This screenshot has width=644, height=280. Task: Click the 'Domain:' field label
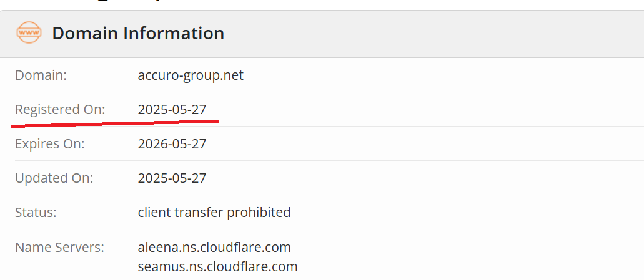pos(41,75)
